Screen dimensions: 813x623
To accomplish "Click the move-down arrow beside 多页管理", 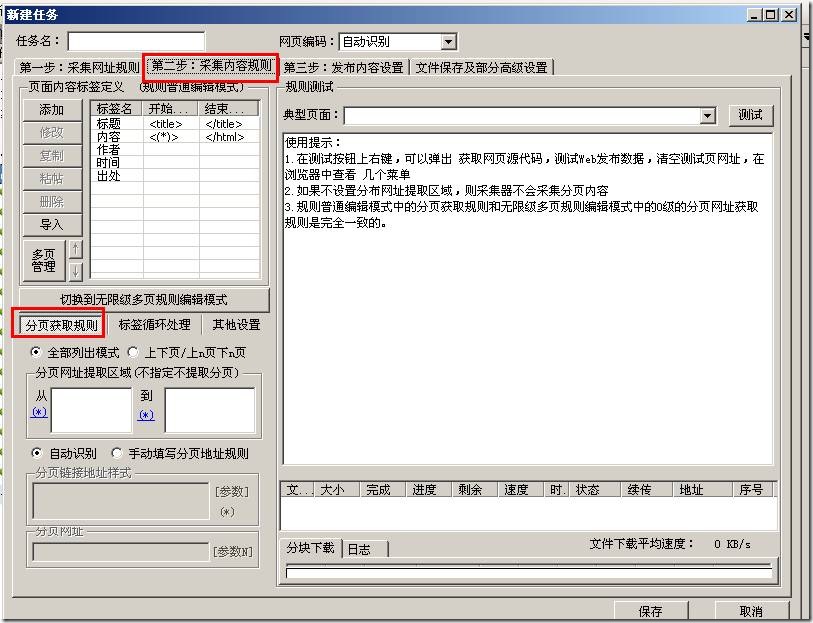I will (x=76, y=271).
